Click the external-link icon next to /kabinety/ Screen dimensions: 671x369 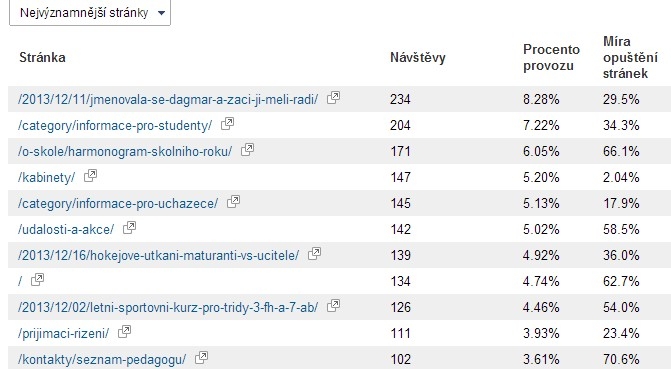90,176
